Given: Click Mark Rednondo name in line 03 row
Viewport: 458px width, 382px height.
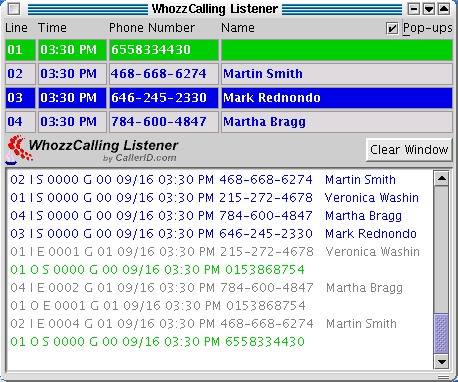Looking at the screenshot, I should click(337, 98).
